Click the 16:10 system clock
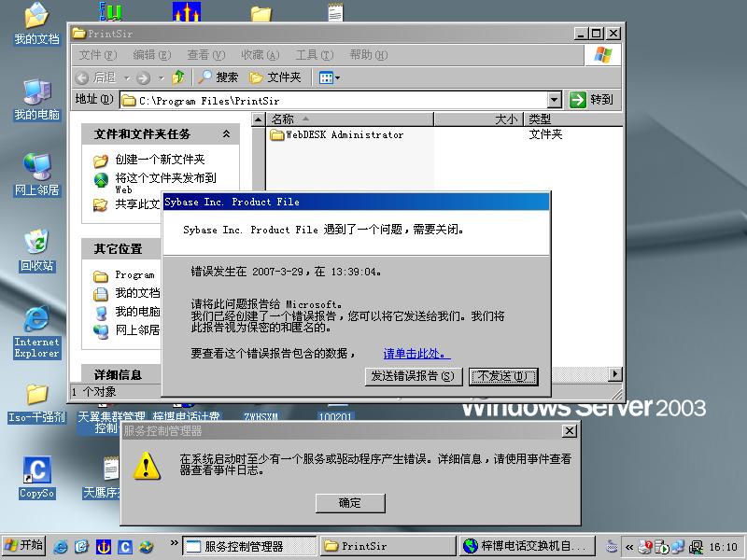Screen dimensions: 747x560 (723, 547)
